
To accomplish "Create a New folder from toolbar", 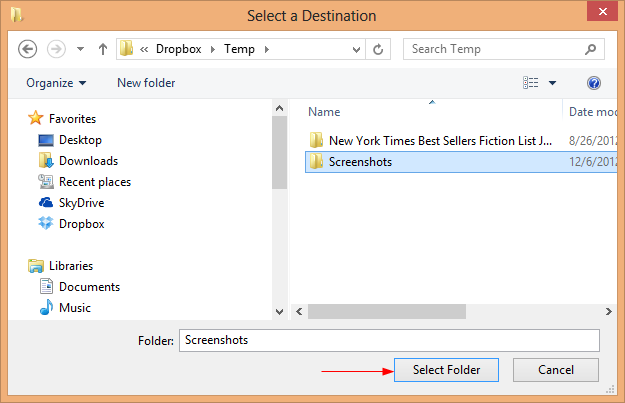I will (146, 83).
